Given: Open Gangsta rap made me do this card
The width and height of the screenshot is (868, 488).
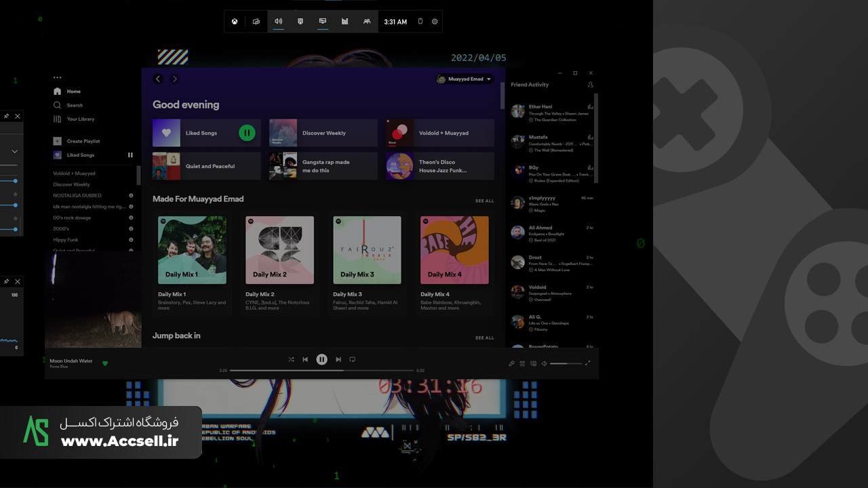Looking at the screenshot, I should [323, 166].
